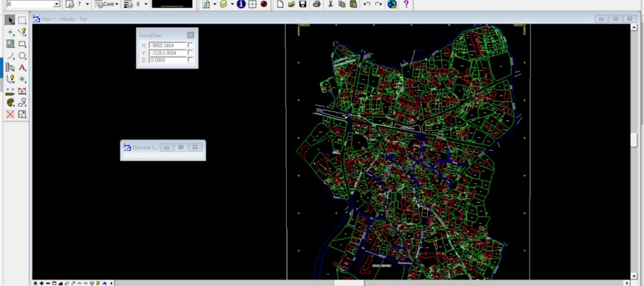644x286 pixels.
Task: Expand the active level dropdown
Action: coord(57,4)
